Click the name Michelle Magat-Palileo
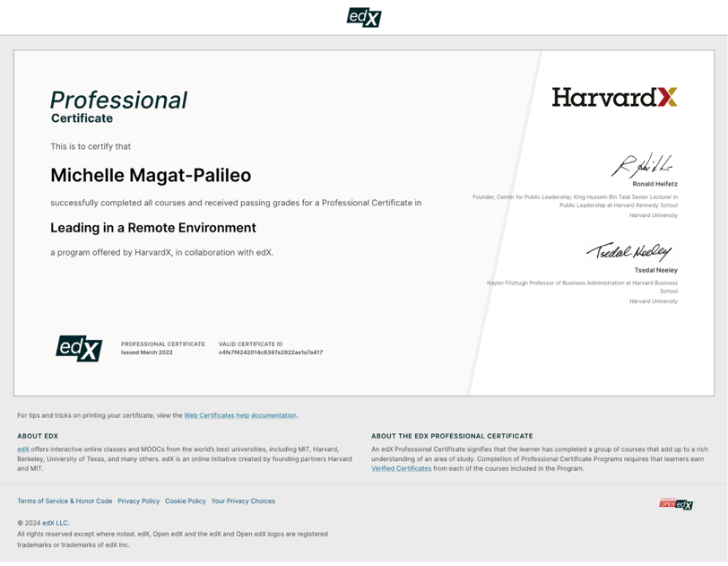 click(151, 175)
